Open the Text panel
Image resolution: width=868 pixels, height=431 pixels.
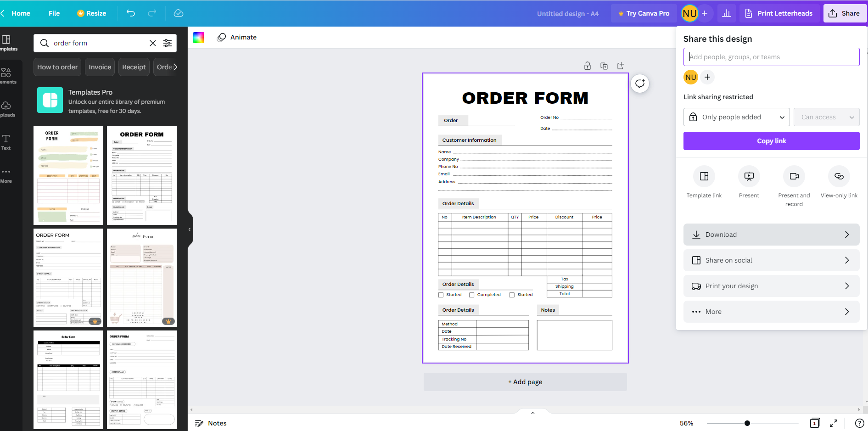point(7,141)
